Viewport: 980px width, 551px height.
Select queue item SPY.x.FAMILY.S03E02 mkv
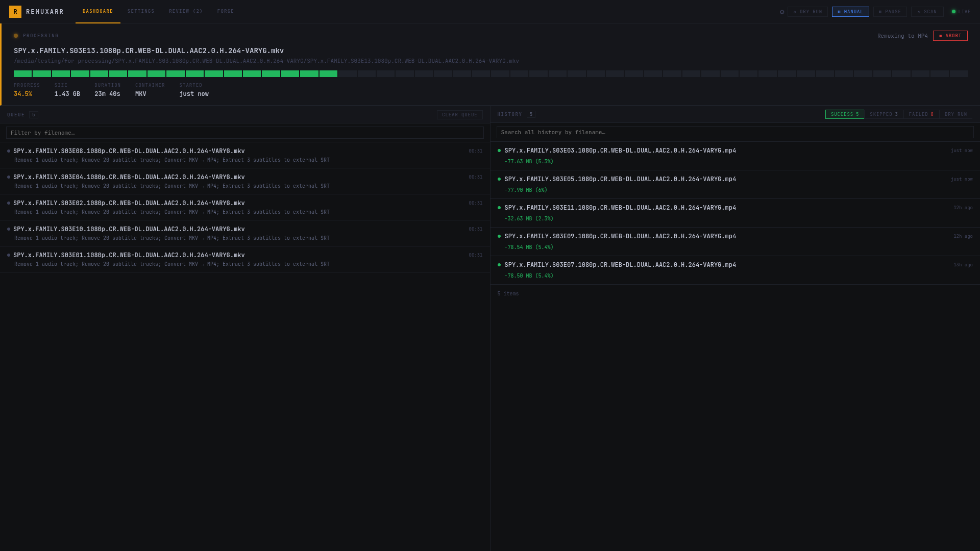(x=245, y=207)
